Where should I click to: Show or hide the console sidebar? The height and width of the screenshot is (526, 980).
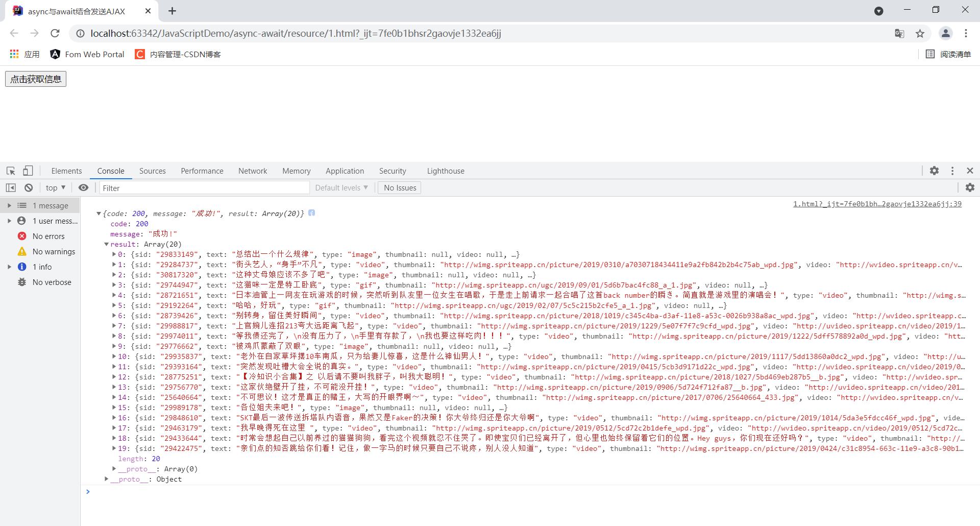click(x=11, y=188)
